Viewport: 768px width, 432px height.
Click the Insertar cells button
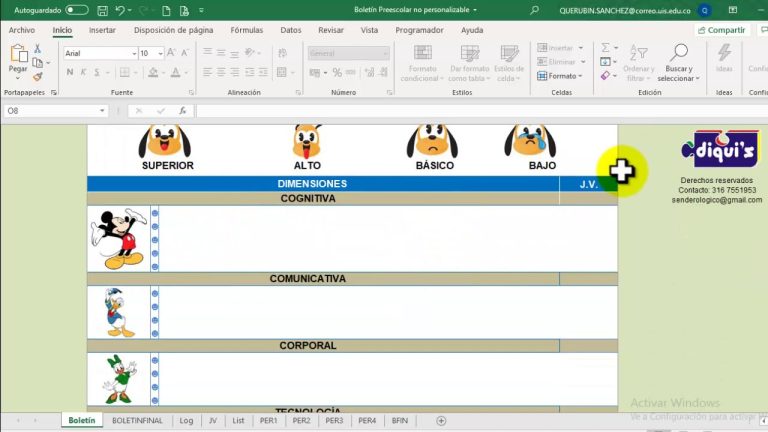[x=560, y=48]
